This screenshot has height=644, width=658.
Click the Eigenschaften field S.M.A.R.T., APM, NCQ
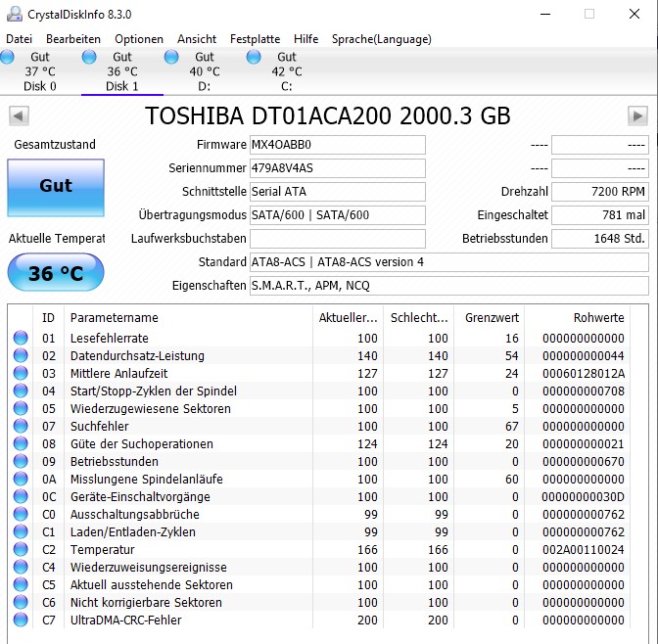pos(449,286)
